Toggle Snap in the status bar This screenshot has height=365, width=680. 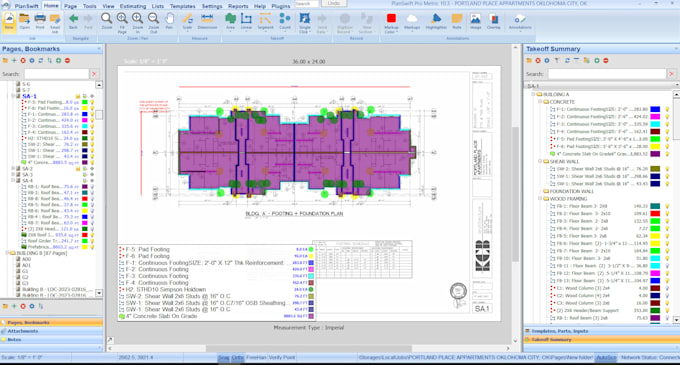(x=223, y=358)
